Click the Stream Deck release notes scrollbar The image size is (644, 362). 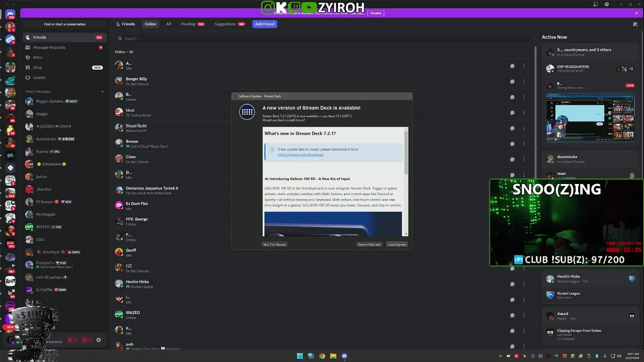coord(406,153)
